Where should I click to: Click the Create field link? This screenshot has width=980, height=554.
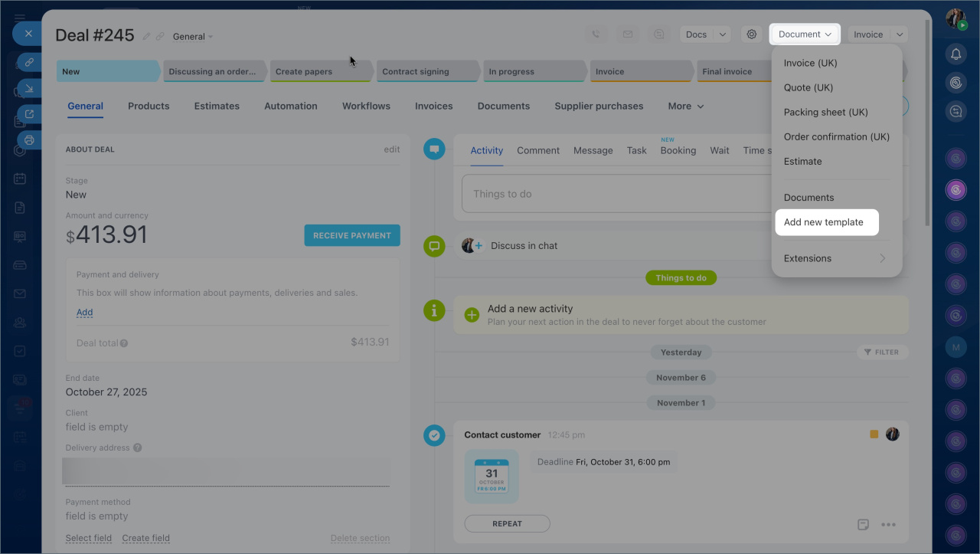coord(145,538)
